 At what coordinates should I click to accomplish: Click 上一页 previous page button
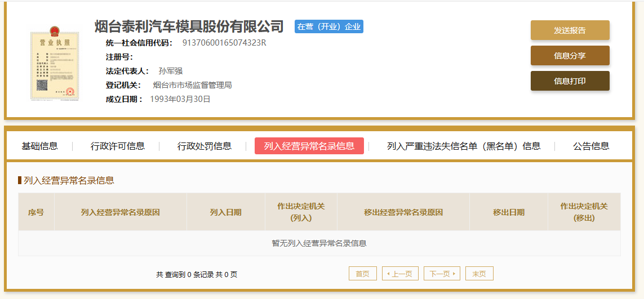tap(400, 274)
